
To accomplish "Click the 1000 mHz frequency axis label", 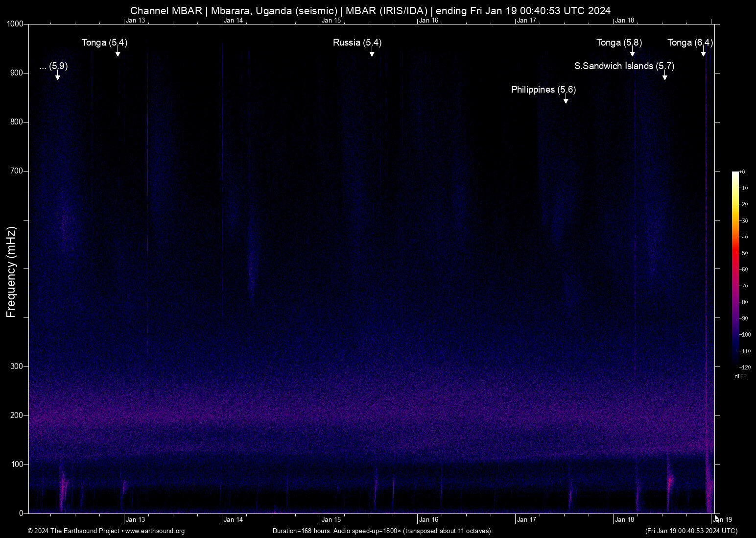I will [x=15, y=24].
